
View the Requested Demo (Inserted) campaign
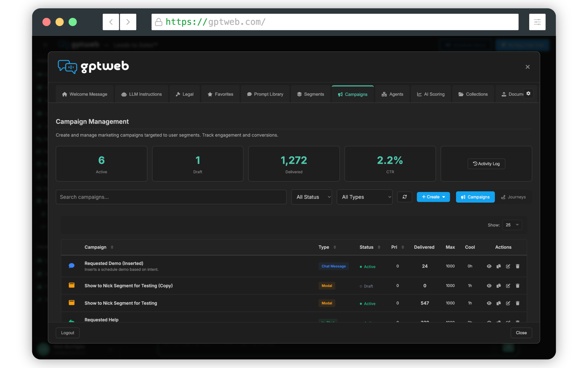pyautogui.click(x=489, y=266)
